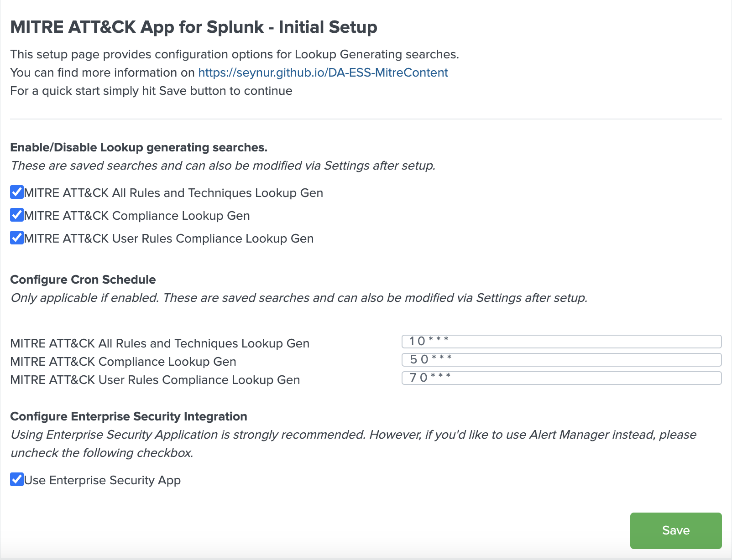732x560 pixels.
Task: Toggle the MITRE ATT&CK Compliance Lookup Gen checkbox
Action: point(17,215)
